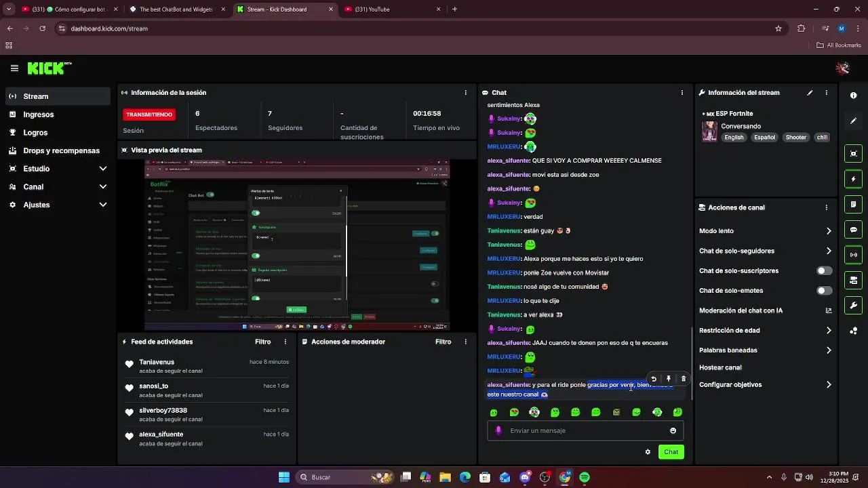The height and width of the screenshot is (488, 868).
Task: Toggle Chat de solo-suscriptores switch
Action: [824, 271]
